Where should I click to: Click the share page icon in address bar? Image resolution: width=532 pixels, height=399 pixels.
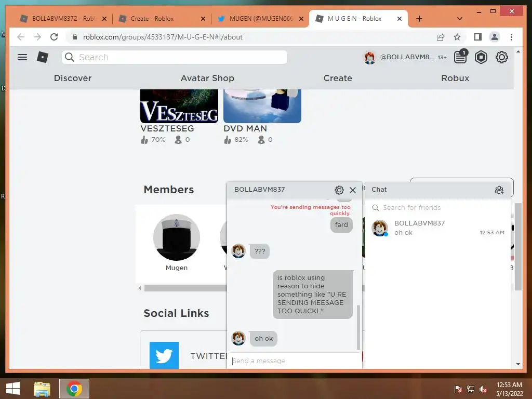point(441,37)
